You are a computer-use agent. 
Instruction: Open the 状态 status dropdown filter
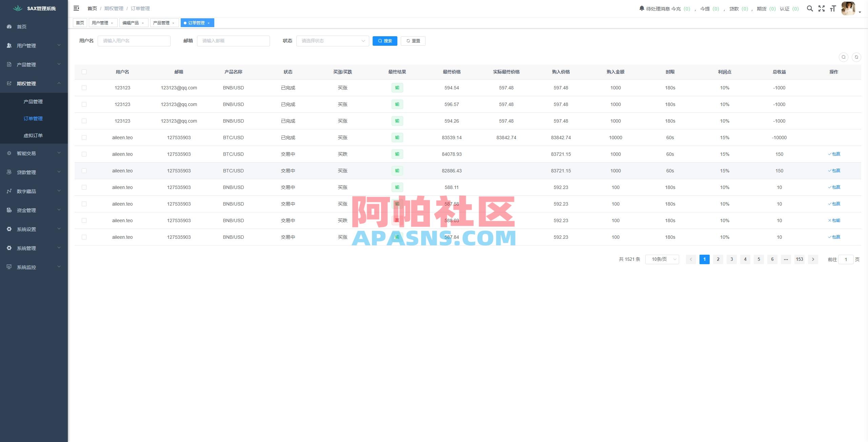(332, 41)
